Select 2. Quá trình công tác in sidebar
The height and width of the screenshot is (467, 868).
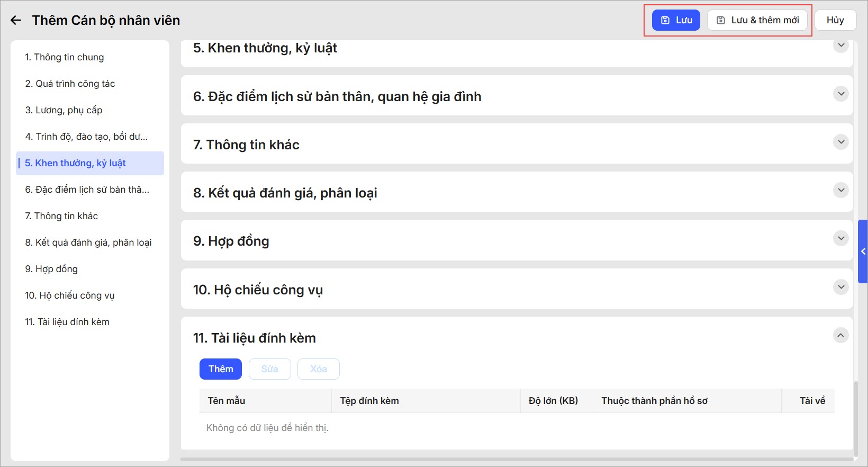(70, 84)
